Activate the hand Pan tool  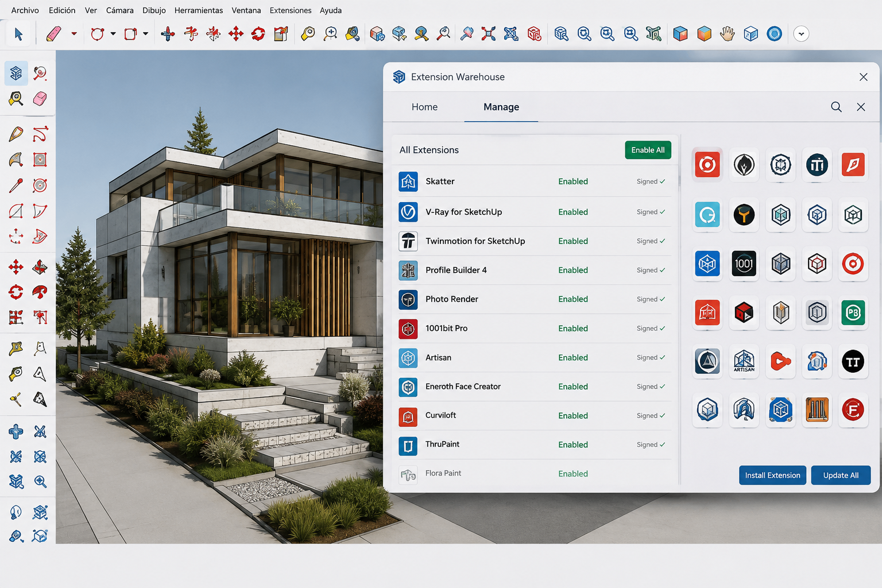(x=728, y=34)
